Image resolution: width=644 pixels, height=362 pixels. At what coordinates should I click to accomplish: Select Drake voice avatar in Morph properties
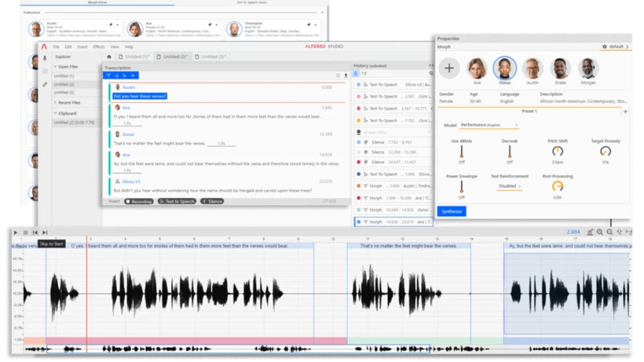(x=560, y=68)
